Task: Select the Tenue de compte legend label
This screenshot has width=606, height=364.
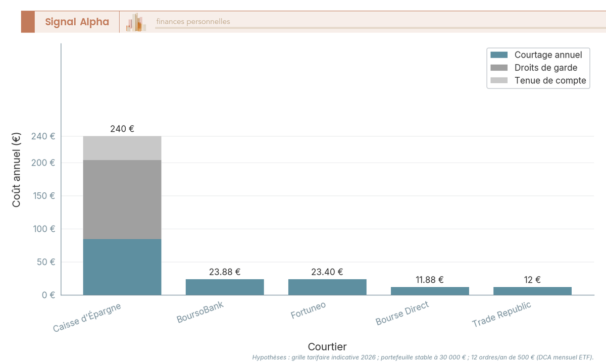Action: 550,80
